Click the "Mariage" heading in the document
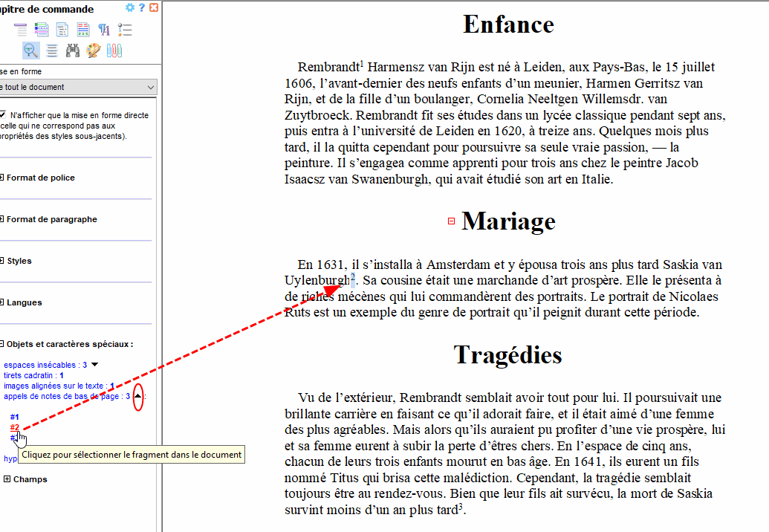 (508, 221)
